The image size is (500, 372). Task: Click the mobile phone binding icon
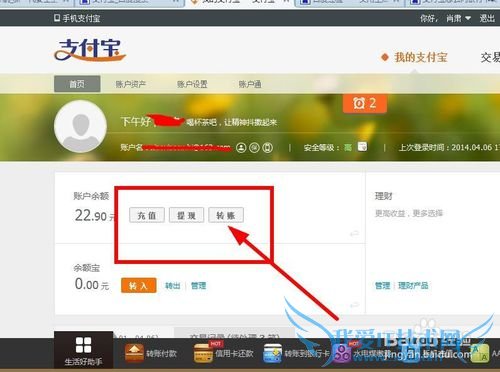coord(267,147)
